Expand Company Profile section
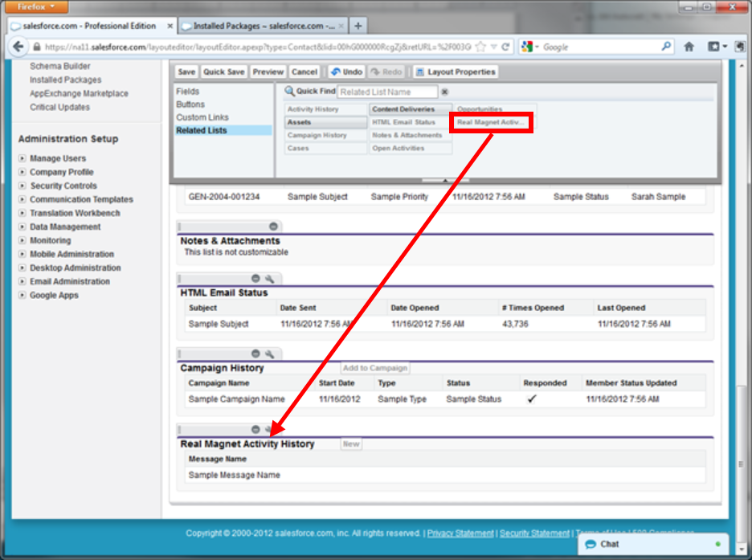 [22, 172]
